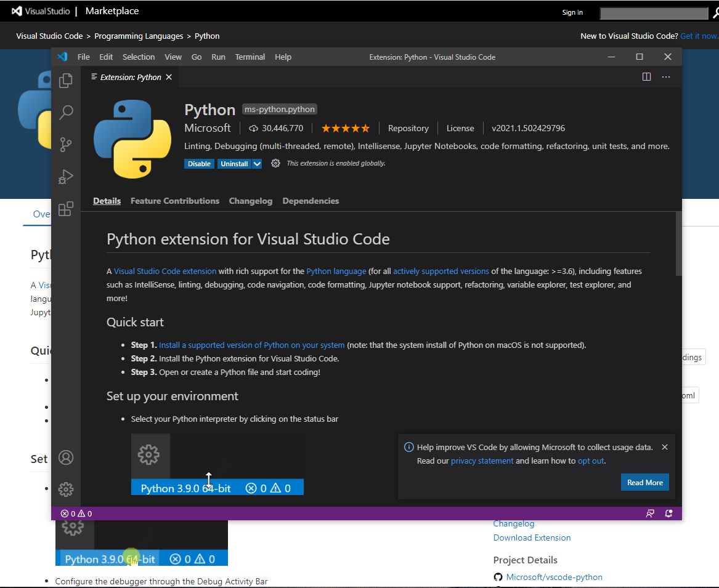The width and height of the screenshot is (719, 588).
Task: Click the Marketplace search magnifier icon
Action: pos(715,13)
